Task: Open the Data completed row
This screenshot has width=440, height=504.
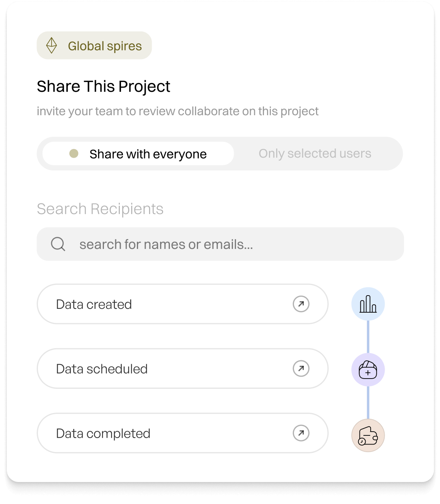Action: pyautogui.click(x=182, y=433)
